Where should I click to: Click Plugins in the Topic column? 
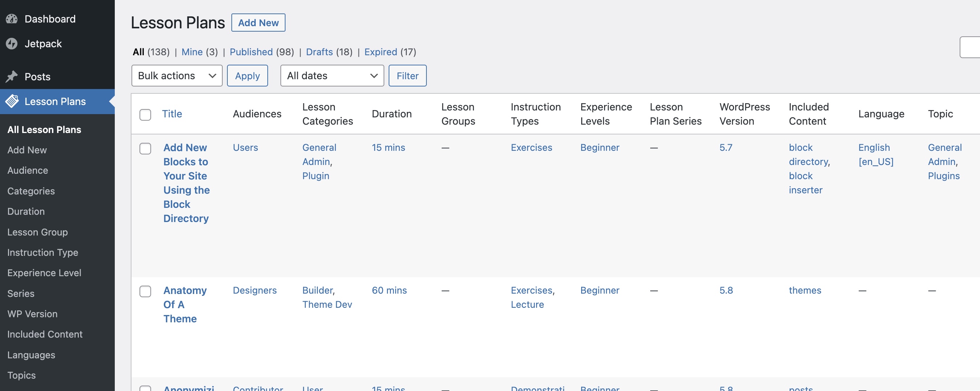[943, 176]
